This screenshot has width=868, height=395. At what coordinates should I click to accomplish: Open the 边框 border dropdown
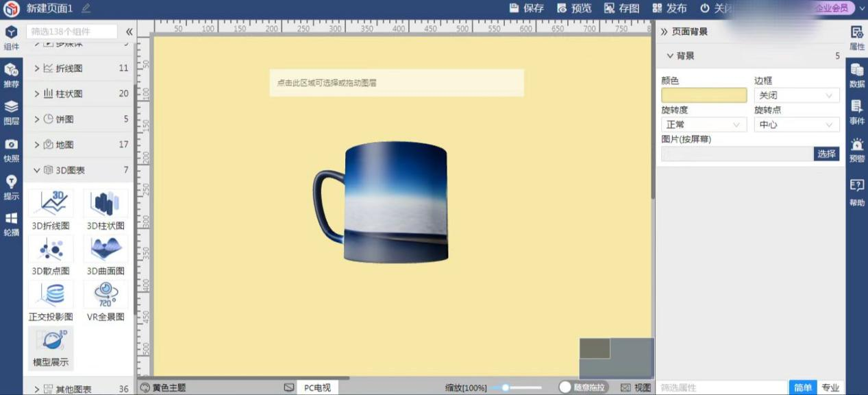point(797,95)
